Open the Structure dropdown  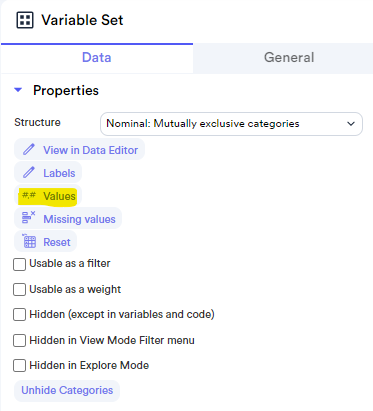pos(231,124)
